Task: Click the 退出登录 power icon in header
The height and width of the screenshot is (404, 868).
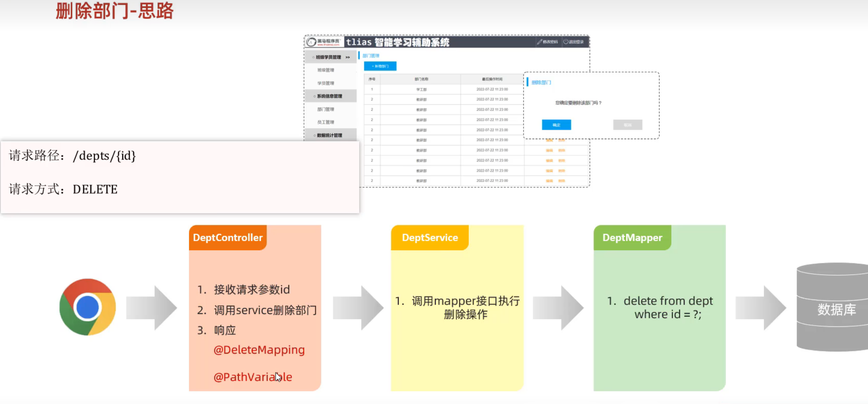Action: click(x=566, y=42)
